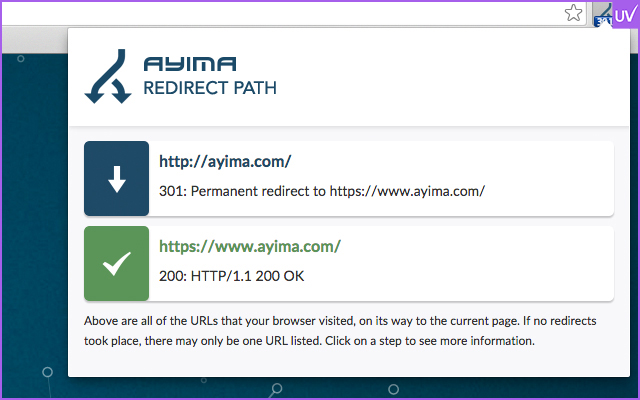Click the bookmark star icon
The width and height of the screenshot is (640, 400).
573,13
